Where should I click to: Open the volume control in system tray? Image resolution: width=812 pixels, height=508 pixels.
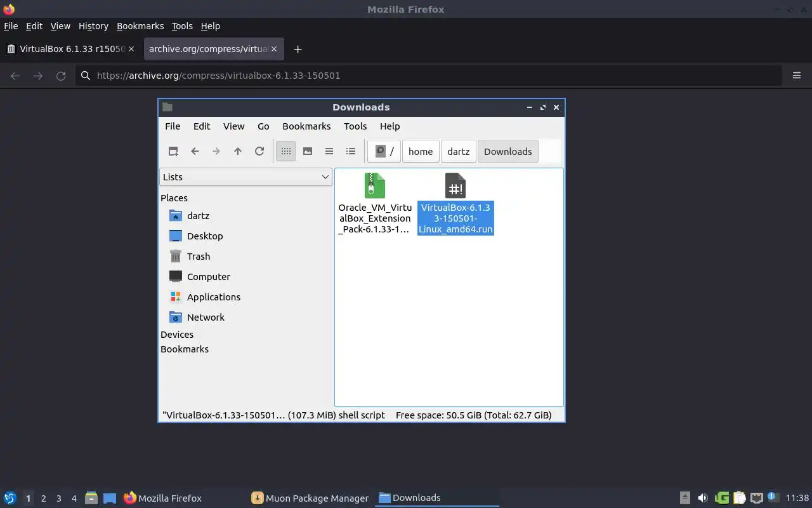click(x=702, y=498)
